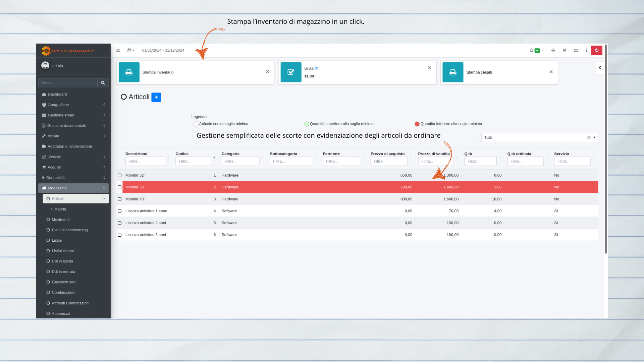
Task: Select Articoli in the sidebar
Action: (x=76, y=199)
